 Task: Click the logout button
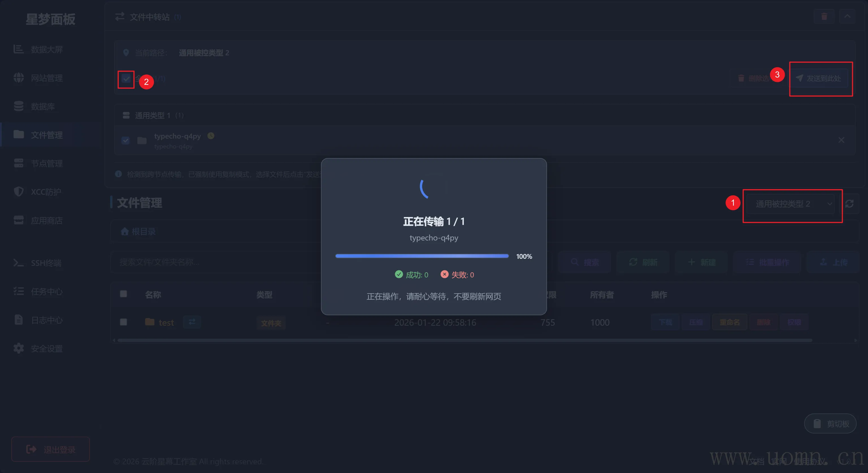pos(51,449)
